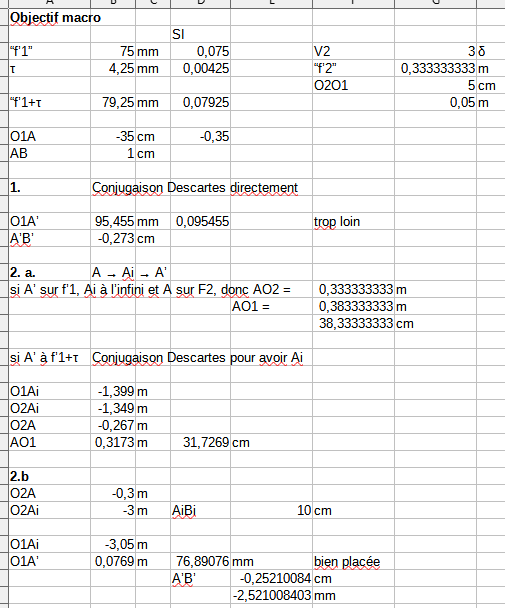Select the cell with value -0,273
The image size is (505, 608).
pyautogui.click(x=113, y=238)
